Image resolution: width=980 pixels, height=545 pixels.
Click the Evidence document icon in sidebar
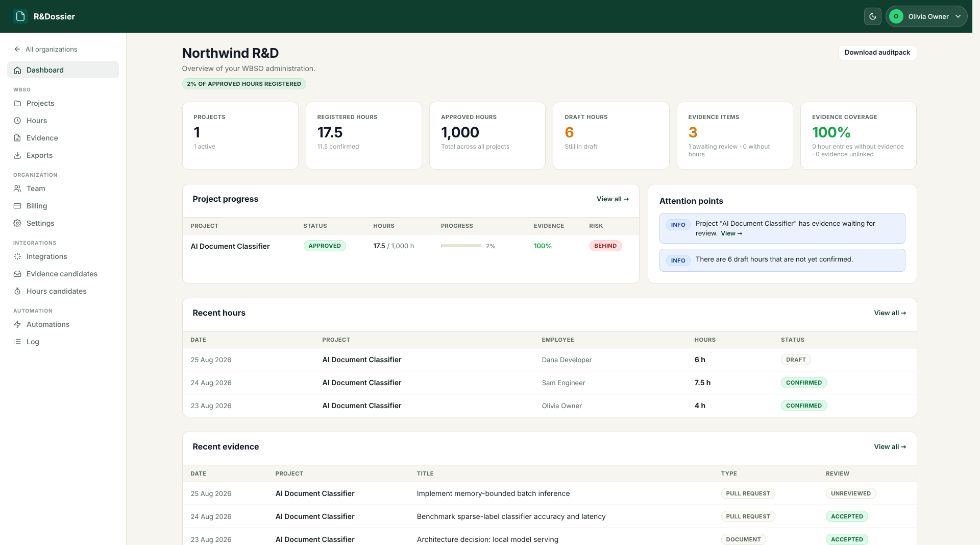17,138
